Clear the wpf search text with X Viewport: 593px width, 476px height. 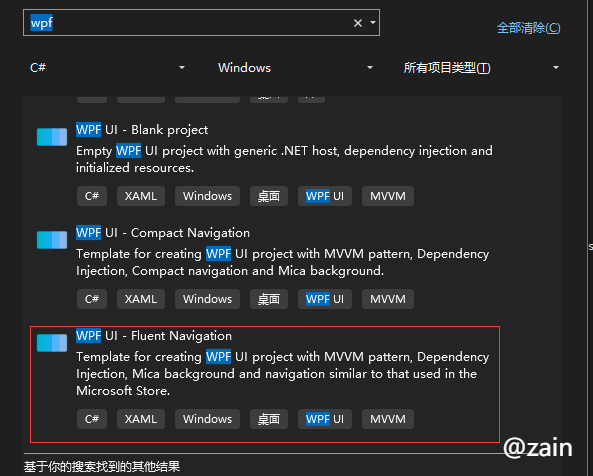(358, 23)
